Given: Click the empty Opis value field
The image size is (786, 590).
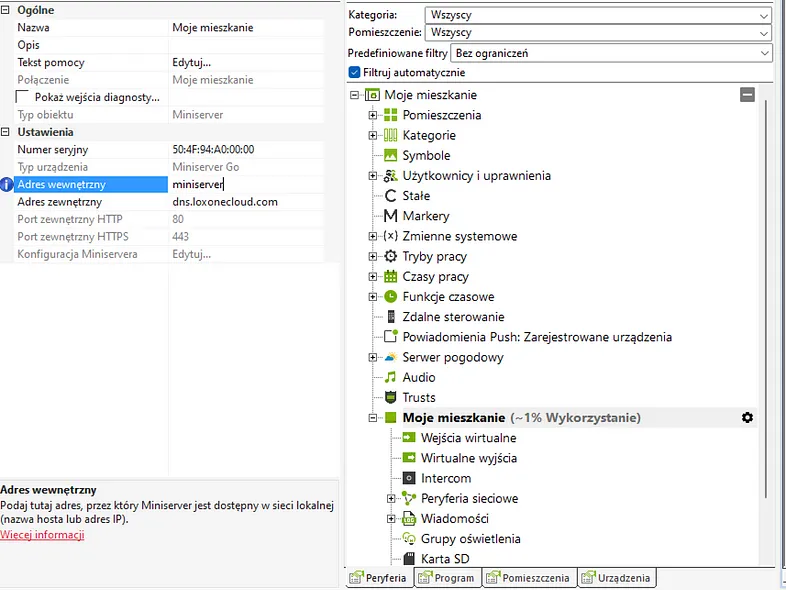Looking at the screenshot, I should point(246,45).
